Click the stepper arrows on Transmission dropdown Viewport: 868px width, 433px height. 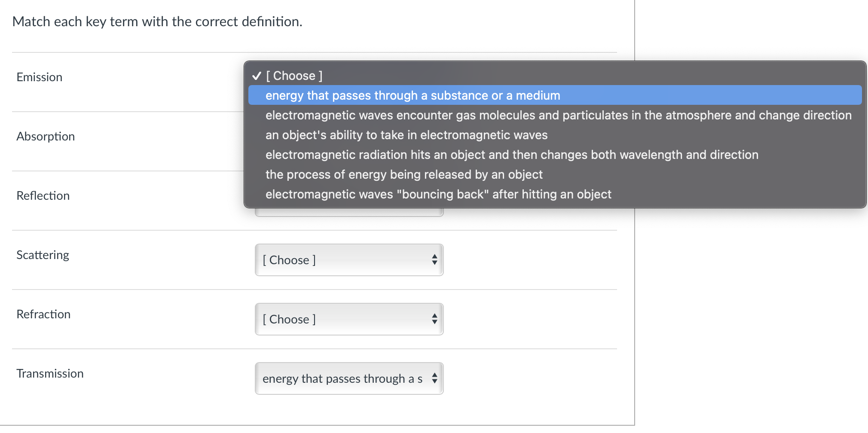click(x=434, y=378)
